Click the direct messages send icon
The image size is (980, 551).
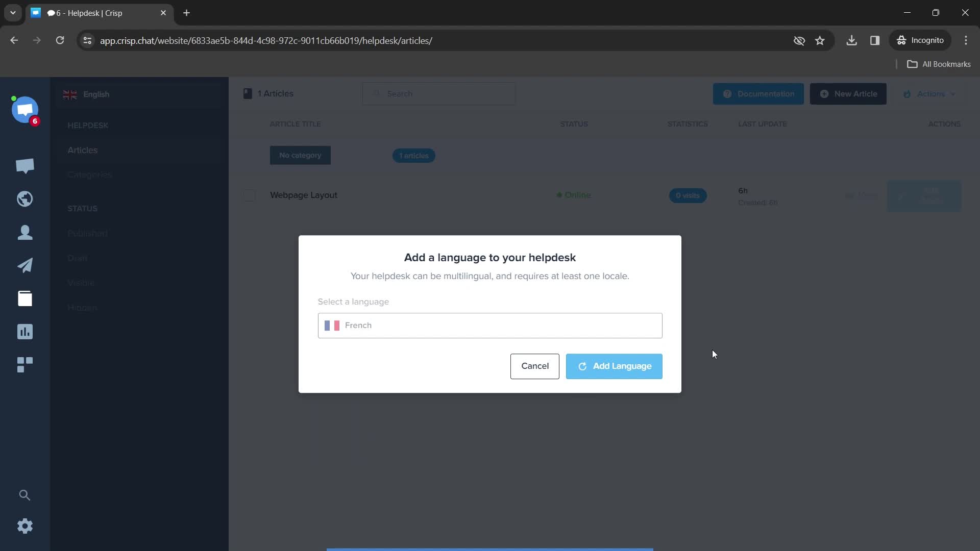coord(25,264)
